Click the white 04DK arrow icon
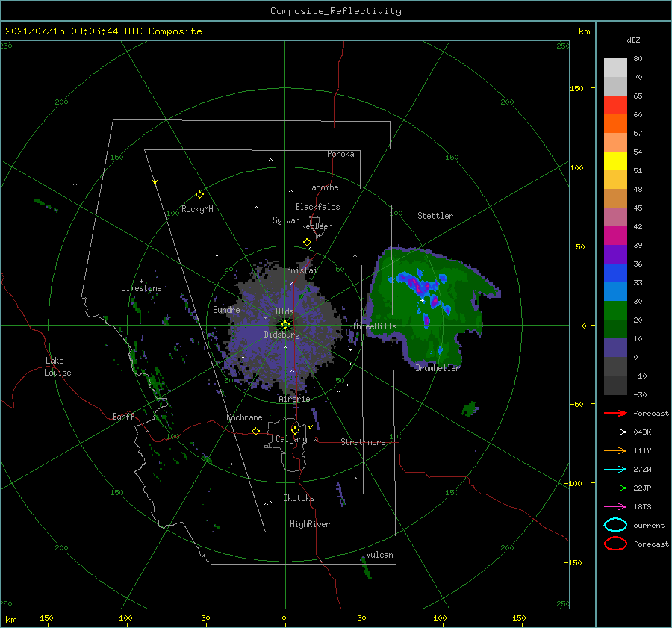Viewport: 672px width, 628px height. click(615, 432)
